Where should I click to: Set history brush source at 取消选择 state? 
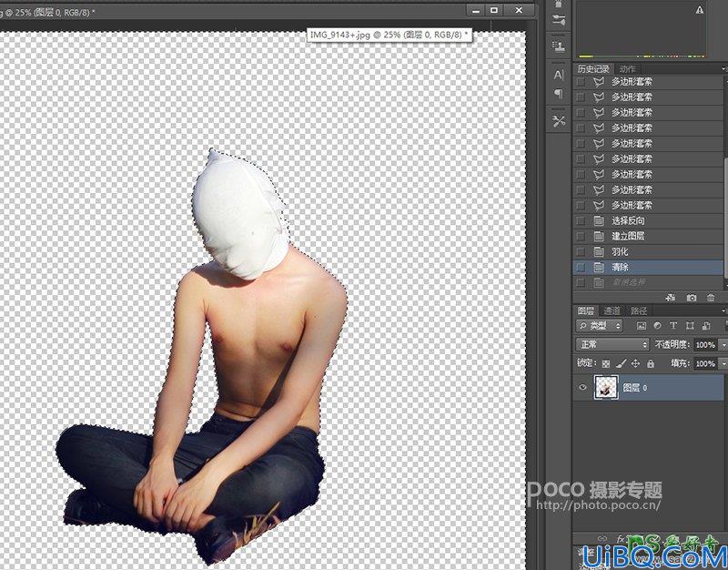pyautogui.click(x=581, y=282)
